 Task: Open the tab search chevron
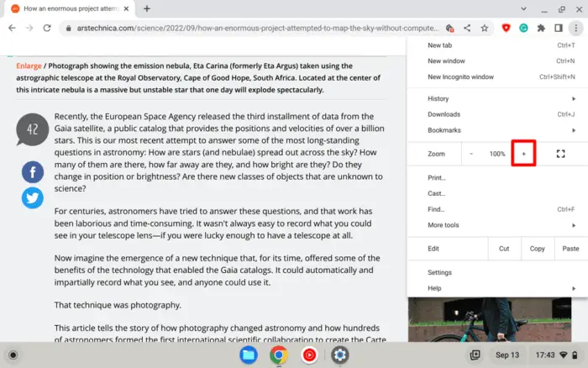coord(523,8)
